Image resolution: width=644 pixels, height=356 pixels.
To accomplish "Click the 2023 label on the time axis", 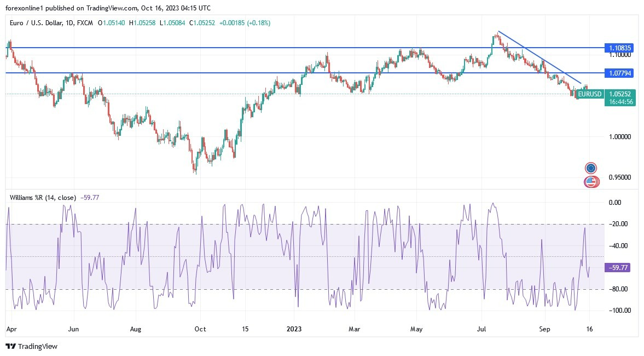I will pyautogui.click(x=294, y=329).
